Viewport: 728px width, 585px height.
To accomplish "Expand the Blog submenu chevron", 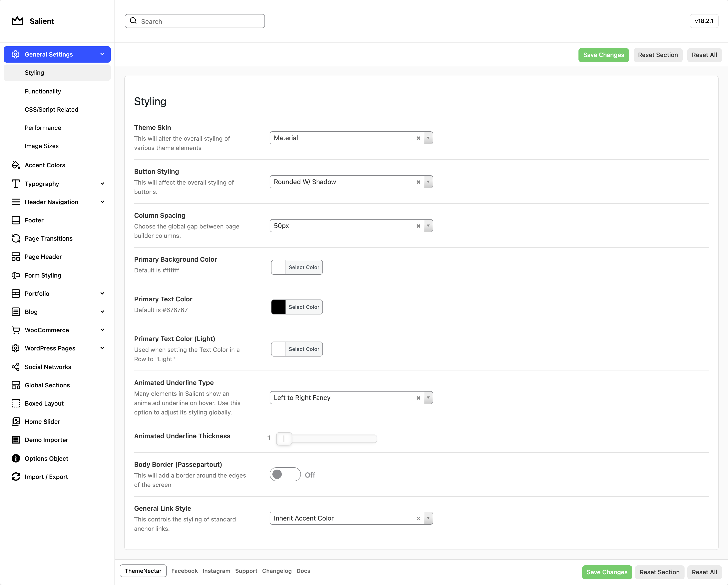I will [102, 312].
